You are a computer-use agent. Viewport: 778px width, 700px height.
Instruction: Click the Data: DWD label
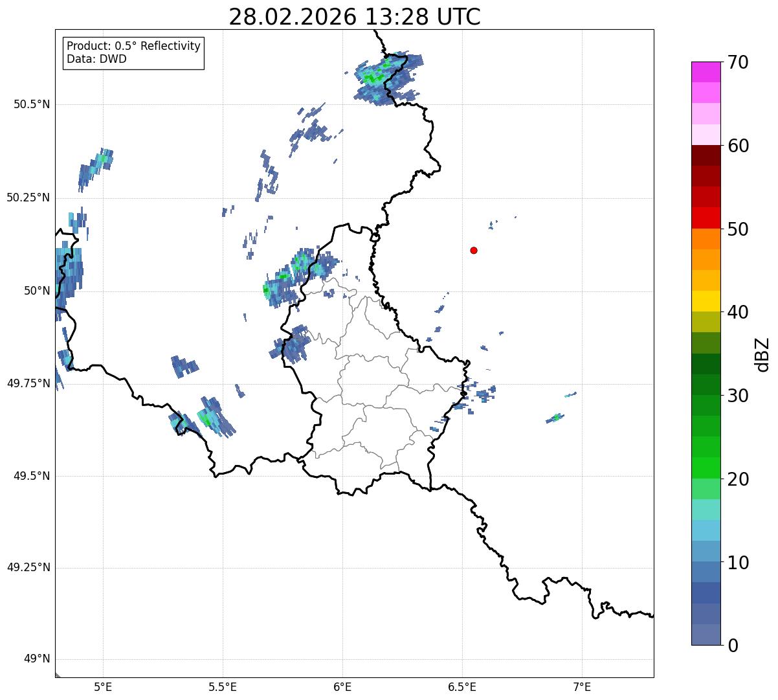[x=96, y=59]
